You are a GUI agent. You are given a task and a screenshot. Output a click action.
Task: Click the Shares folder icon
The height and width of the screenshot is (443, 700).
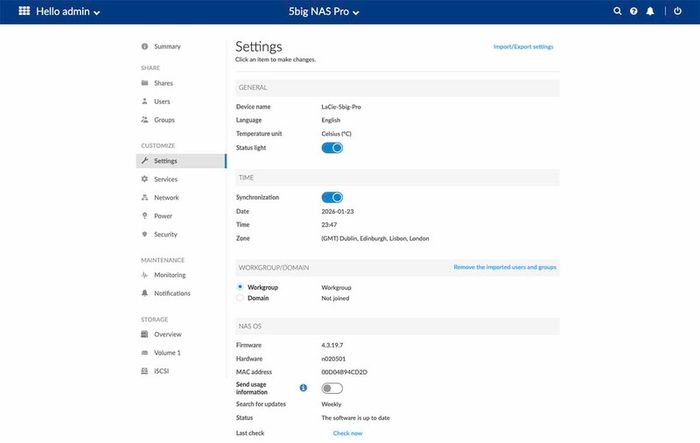click(145, 83)
